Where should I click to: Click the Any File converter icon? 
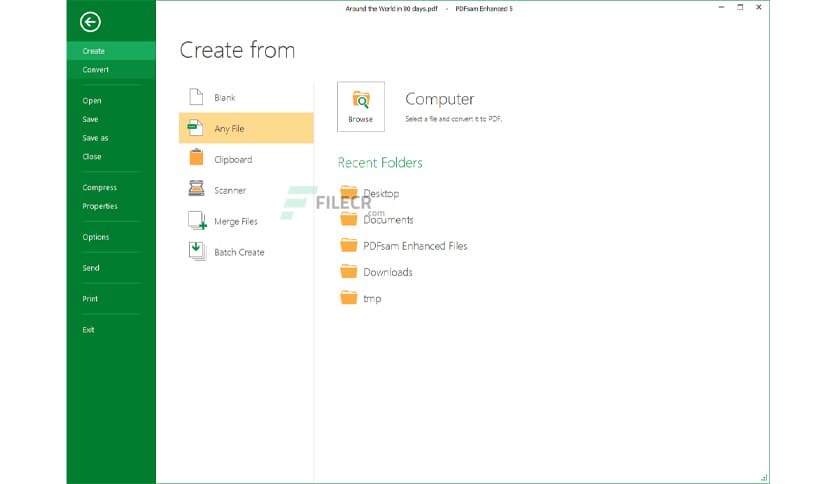(195, 128)
